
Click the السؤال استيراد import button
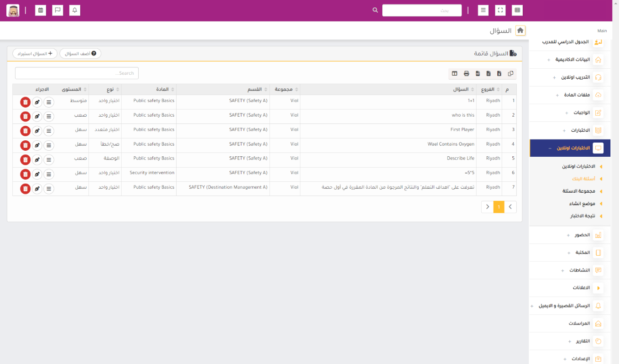tap(35, 54)
